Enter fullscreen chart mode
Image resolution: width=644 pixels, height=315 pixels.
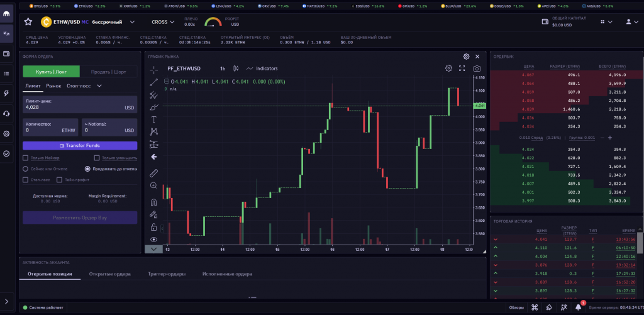(462, 68)
